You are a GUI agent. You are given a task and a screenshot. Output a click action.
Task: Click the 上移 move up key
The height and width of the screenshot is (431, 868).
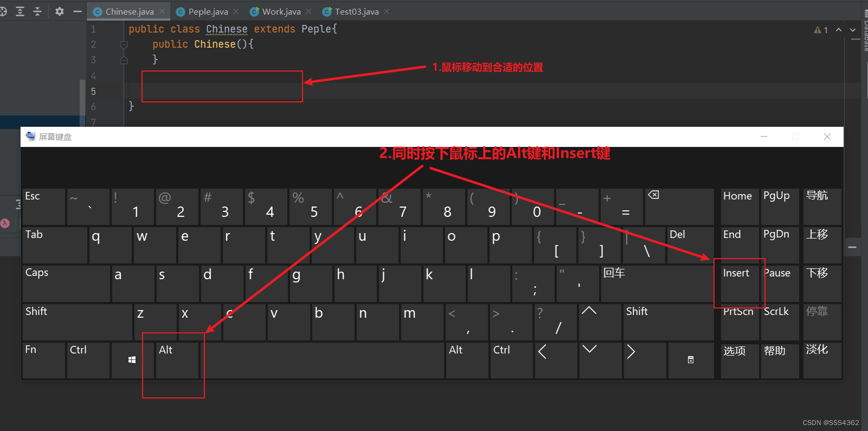coord(822,245)
